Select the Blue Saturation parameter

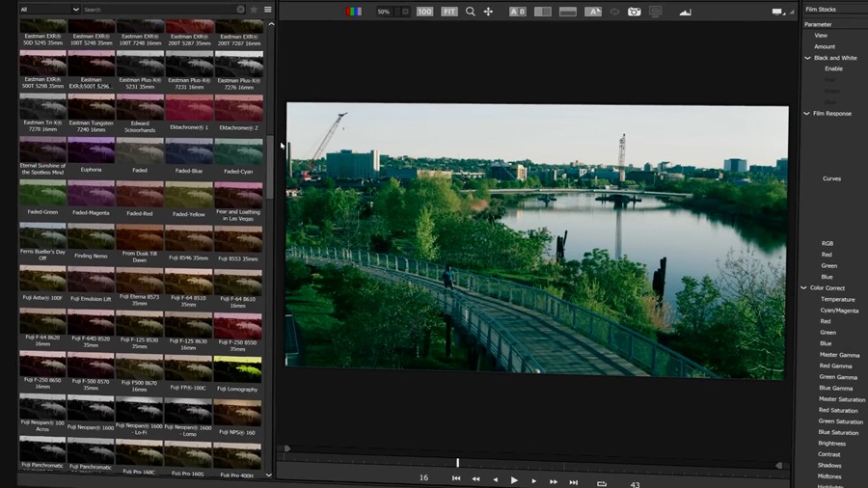(838, 433)
